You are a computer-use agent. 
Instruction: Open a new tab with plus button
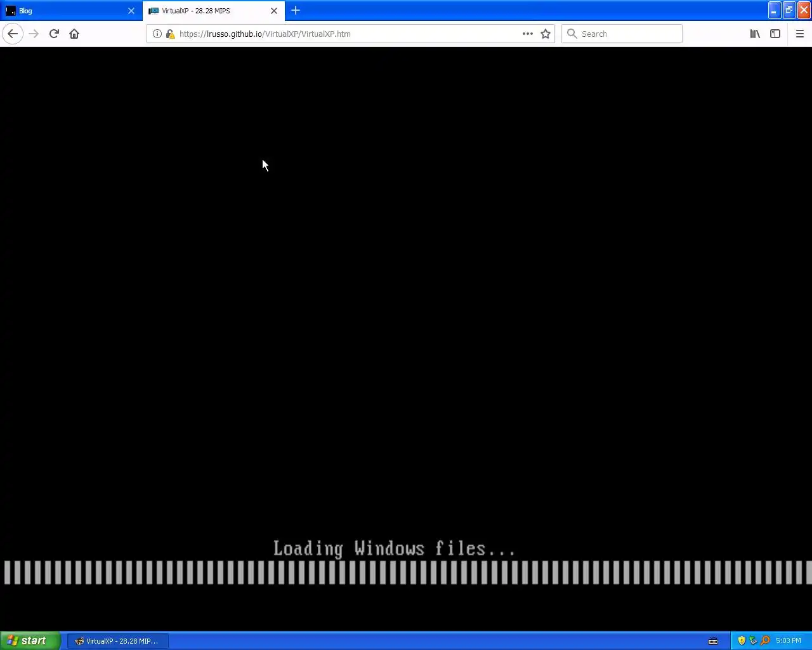click(296, 11)
